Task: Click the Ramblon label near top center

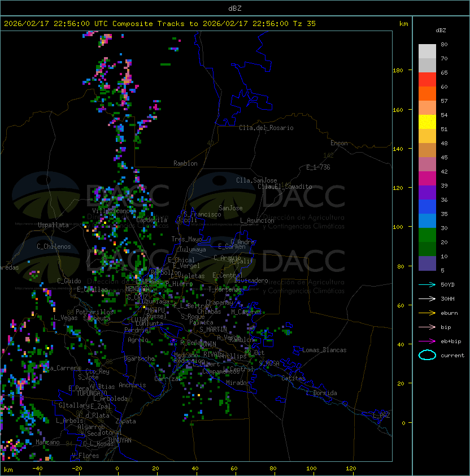Action: [185, 163]
